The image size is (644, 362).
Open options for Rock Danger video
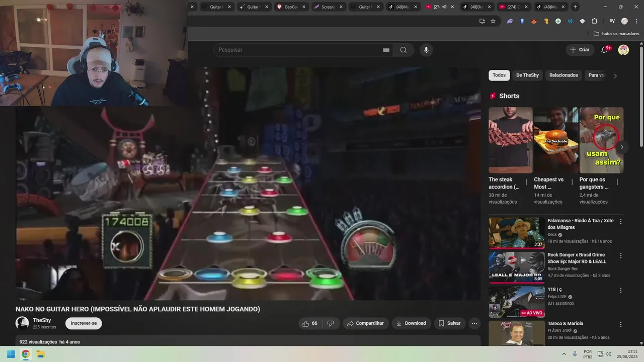point(620,255)
